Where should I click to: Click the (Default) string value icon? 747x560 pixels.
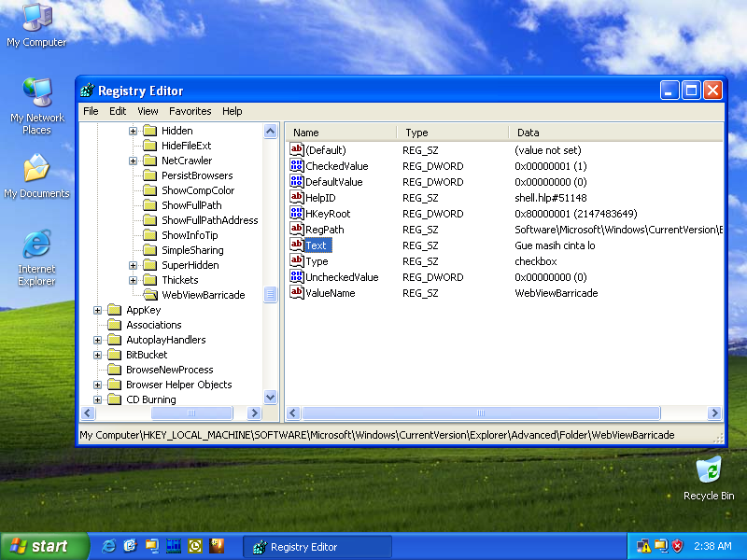pyautogui.click(x=296, y=150)
